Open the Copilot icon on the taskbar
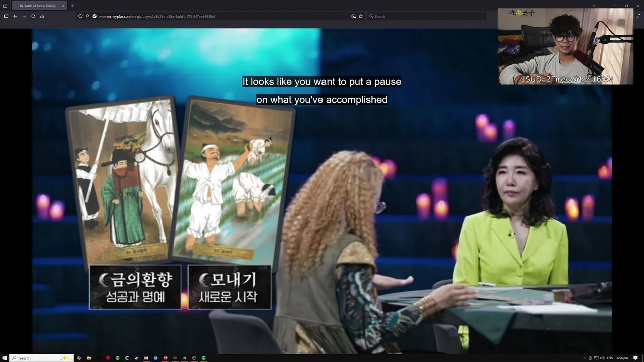Screen dimensions: 644x362 click(79, 358)
